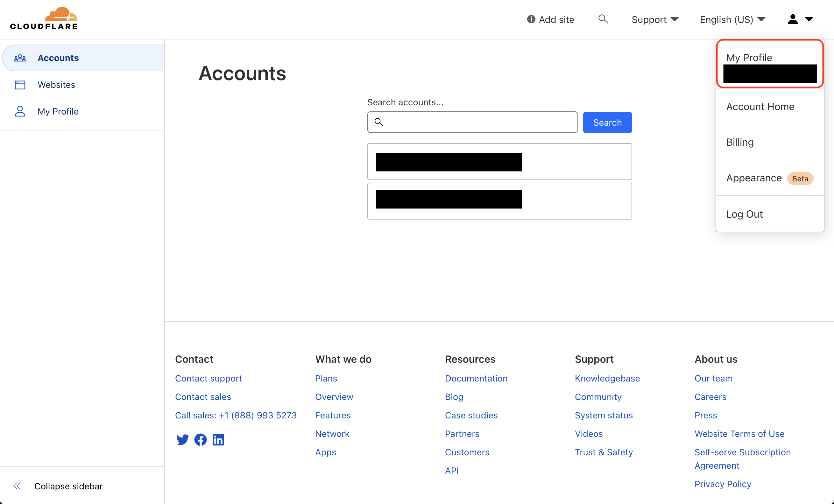Image resolution: width=834 pixels, height=504 pixels.
Task: Open the English (US) language dropdown
Action: [x=732, y=19]
